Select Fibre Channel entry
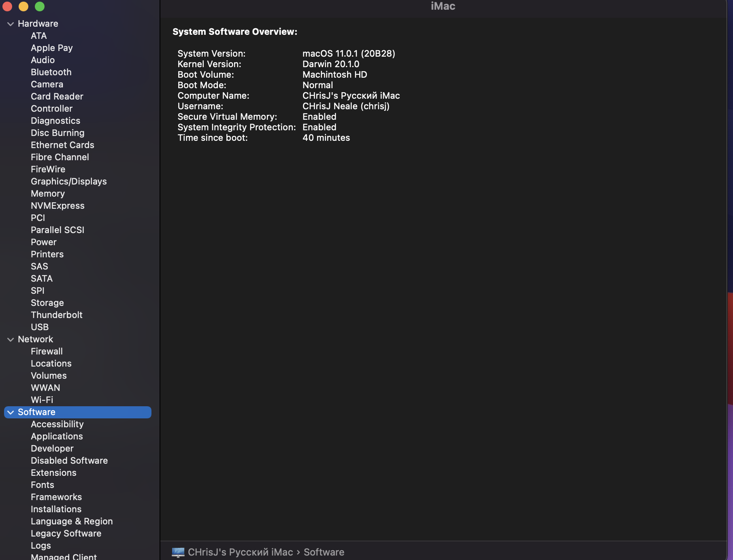This screenshot has width=733, height=560. tap(60, 157)
